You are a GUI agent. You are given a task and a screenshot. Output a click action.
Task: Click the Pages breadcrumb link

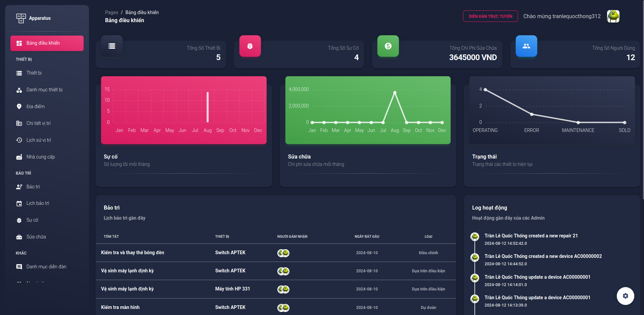click(x=111, y=12)
